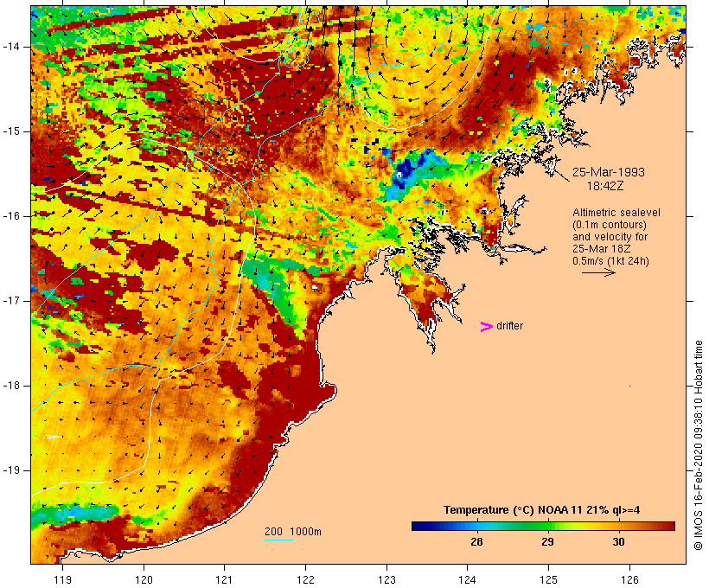Click the longitude label 120

[x=144, y=579]
